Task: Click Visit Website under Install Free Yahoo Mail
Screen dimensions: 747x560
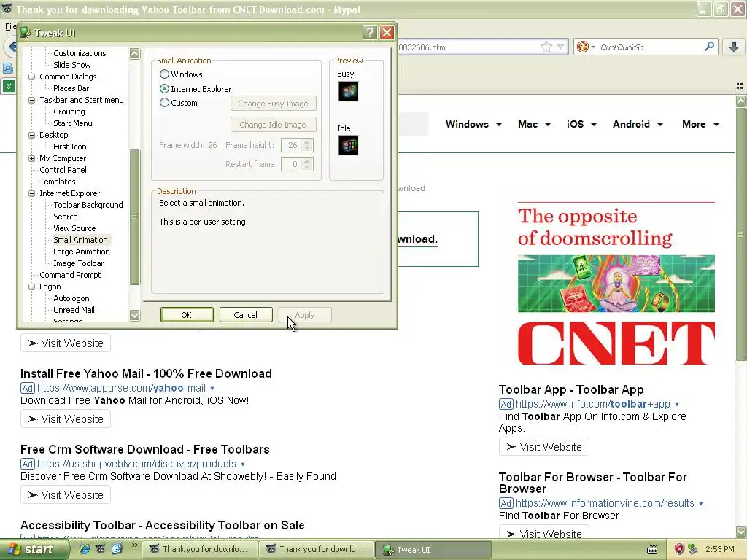Action: tap(66, 419)
